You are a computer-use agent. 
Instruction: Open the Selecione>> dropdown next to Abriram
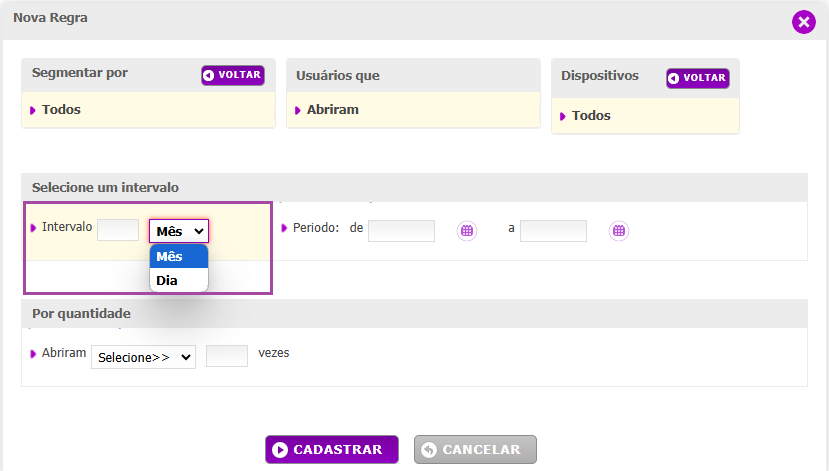coord(143,357)
